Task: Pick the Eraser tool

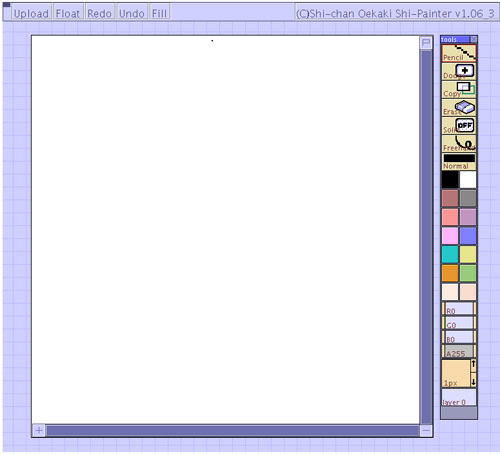Action: point(459,107)
